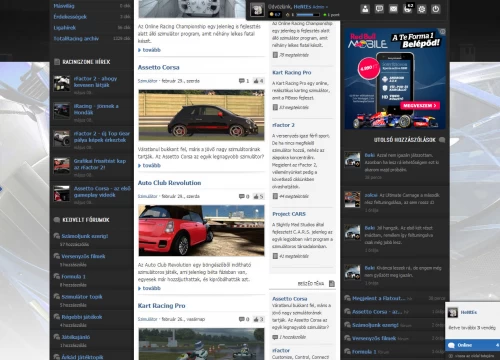Open 'Assetto Corsa - az...' in recent topics
This screenshot has height=360, width=500.
coord(377,312)
